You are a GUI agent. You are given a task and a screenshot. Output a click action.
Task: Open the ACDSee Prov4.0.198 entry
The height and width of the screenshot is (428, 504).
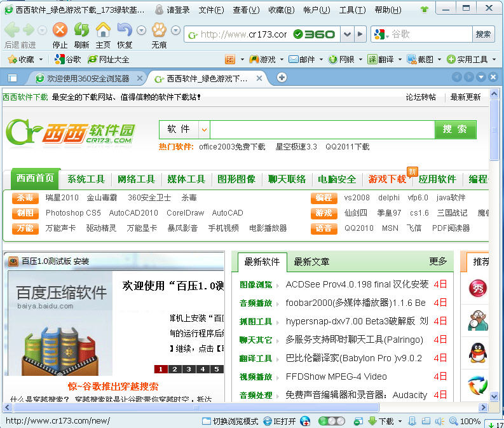[x=357, y=284]
